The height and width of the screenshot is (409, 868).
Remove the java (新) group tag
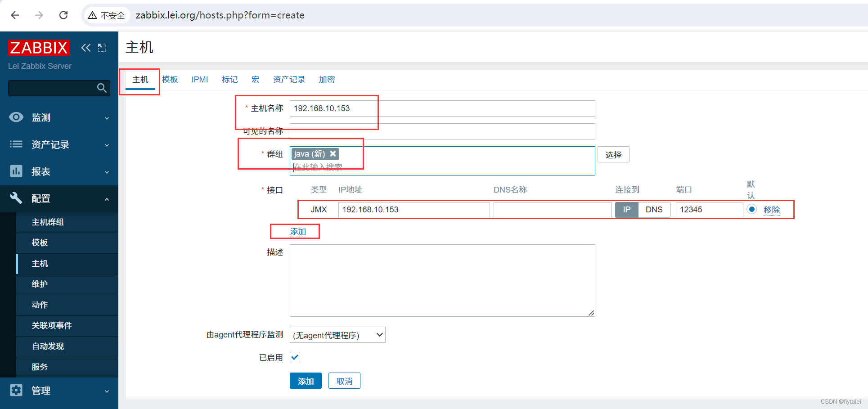333,154
